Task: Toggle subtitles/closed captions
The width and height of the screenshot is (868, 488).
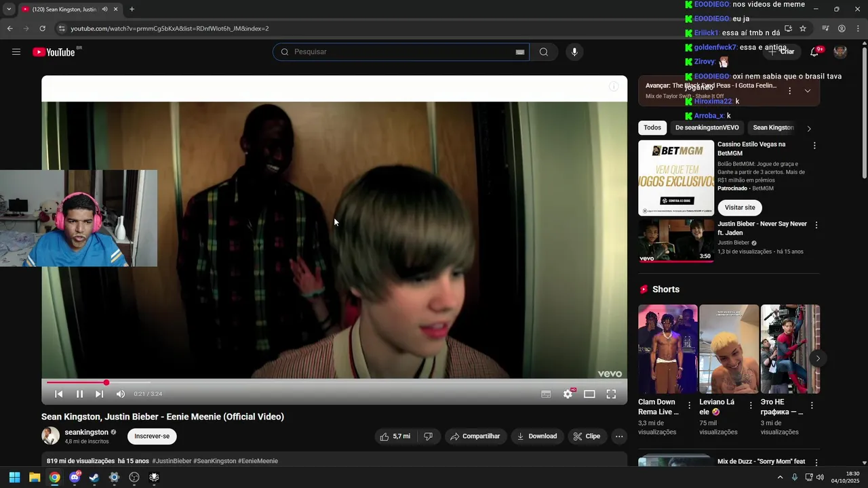Action: tap(546, 394)
